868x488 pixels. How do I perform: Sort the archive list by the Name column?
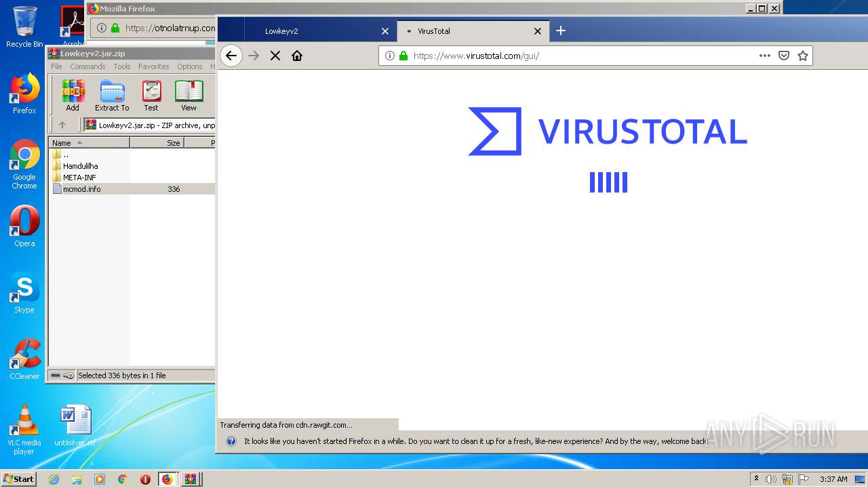[89, 143]
